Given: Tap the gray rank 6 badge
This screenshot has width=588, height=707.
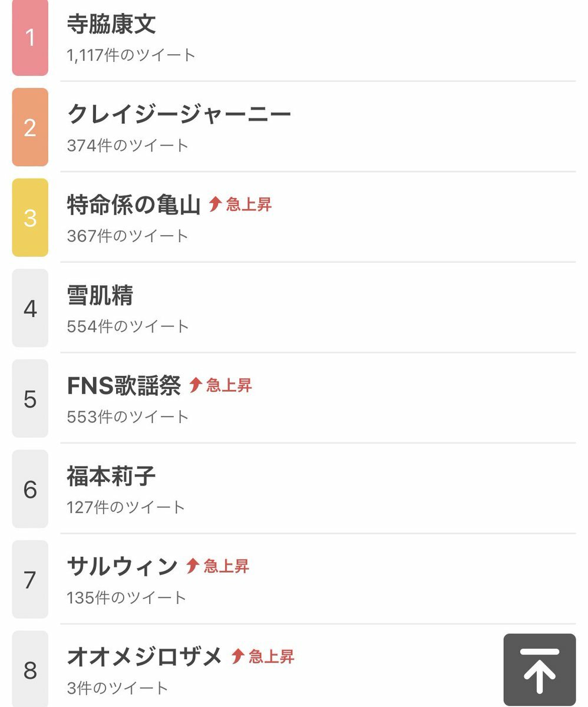Looking at the screenshot, I should pos(30,489).
